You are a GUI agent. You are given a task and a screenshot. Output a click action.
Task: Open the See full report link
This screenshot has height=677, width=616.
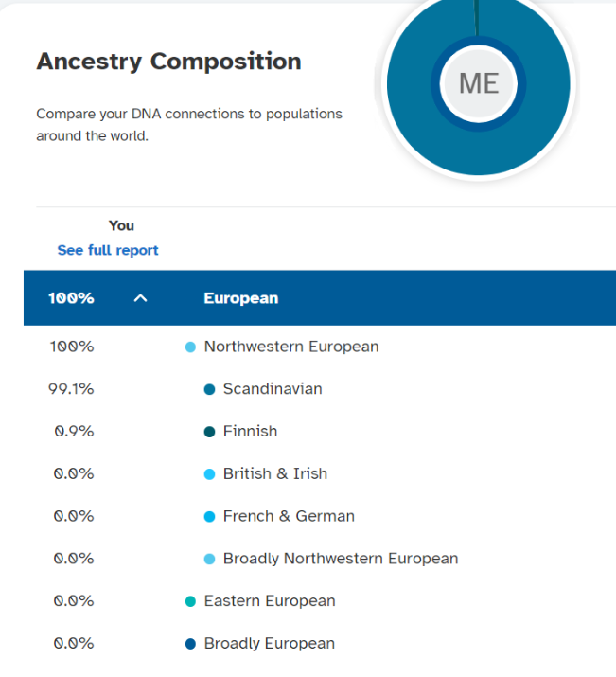108,250
